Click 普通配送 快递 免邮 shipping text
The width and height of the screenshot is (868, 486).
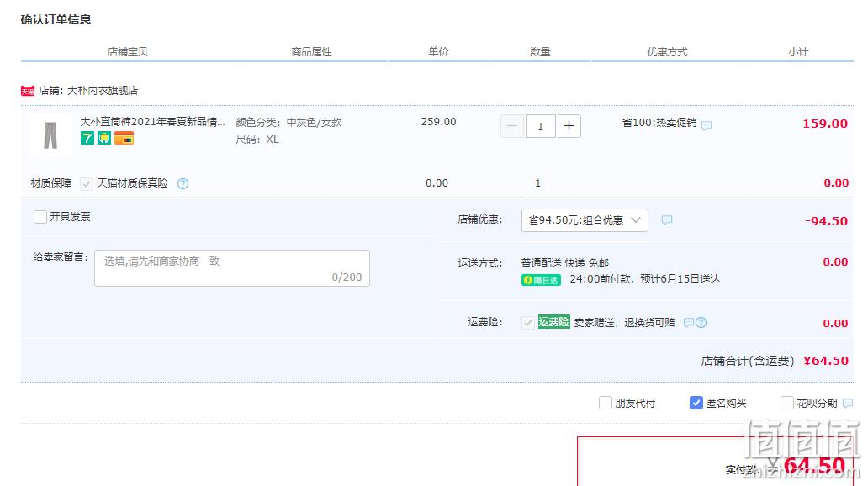(x=564, y=263)
